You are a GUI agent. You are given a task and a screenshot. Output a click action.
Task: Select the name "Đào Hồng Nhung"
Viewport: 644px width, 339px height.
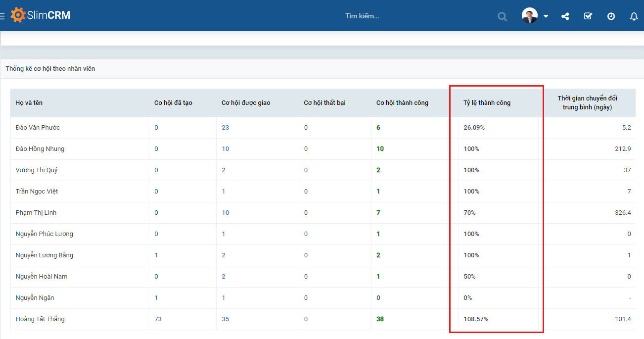click(40, 149)
